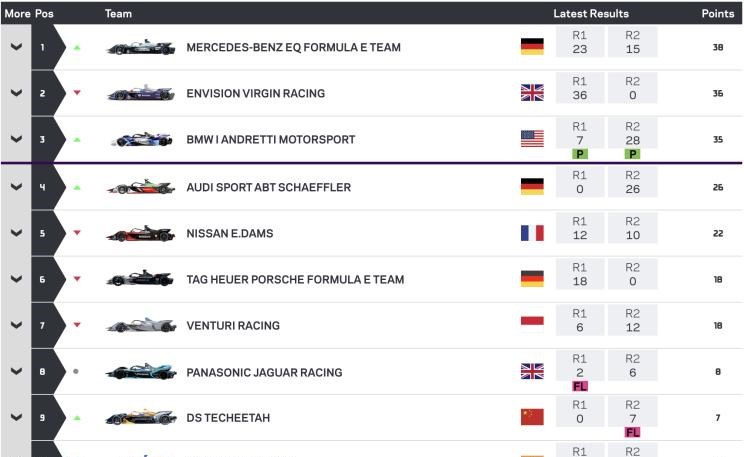The image size is (744, 457).
Task: Click the Latest Results column header
Action: point(591,13)
